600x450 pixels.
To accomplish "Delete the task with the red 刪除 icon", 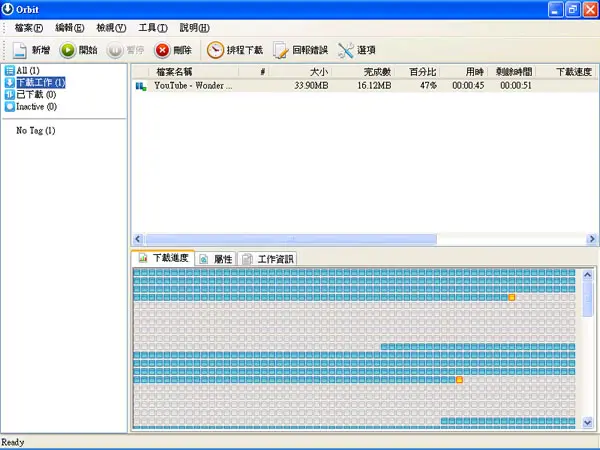I will click(162, 50).
